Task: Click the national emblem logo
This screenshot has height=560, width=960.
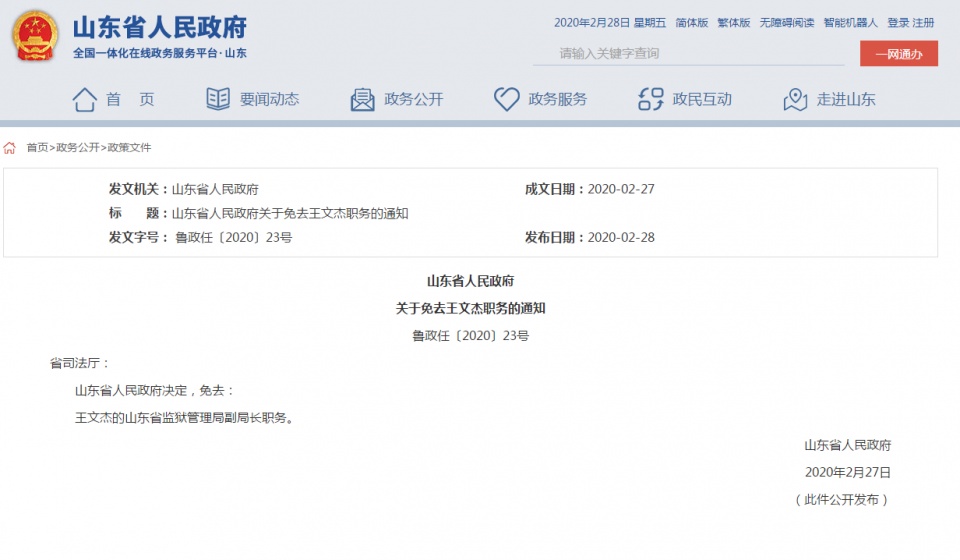Action: pyautogui.click(x=36, y=37)
